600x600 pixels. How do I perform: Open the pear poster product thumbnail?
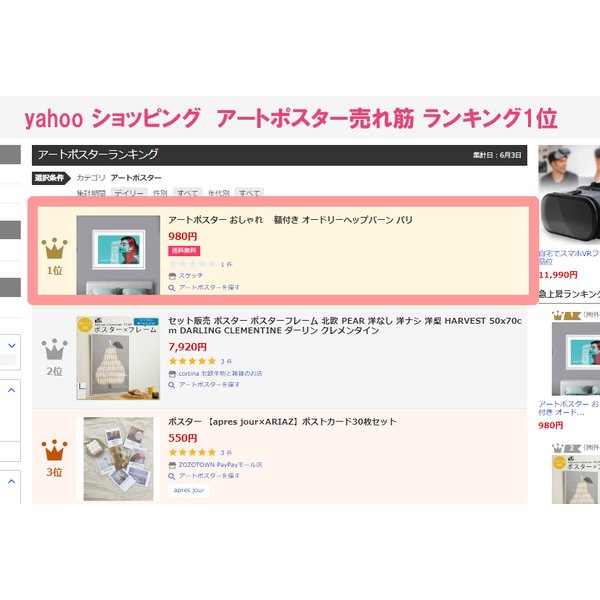[118, 358]
